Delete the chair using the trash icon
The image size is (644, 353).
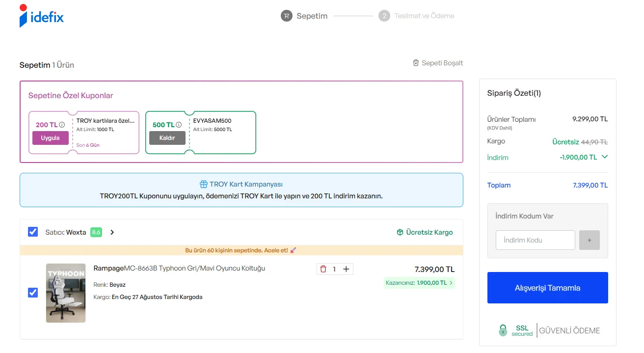click(323, 269)
